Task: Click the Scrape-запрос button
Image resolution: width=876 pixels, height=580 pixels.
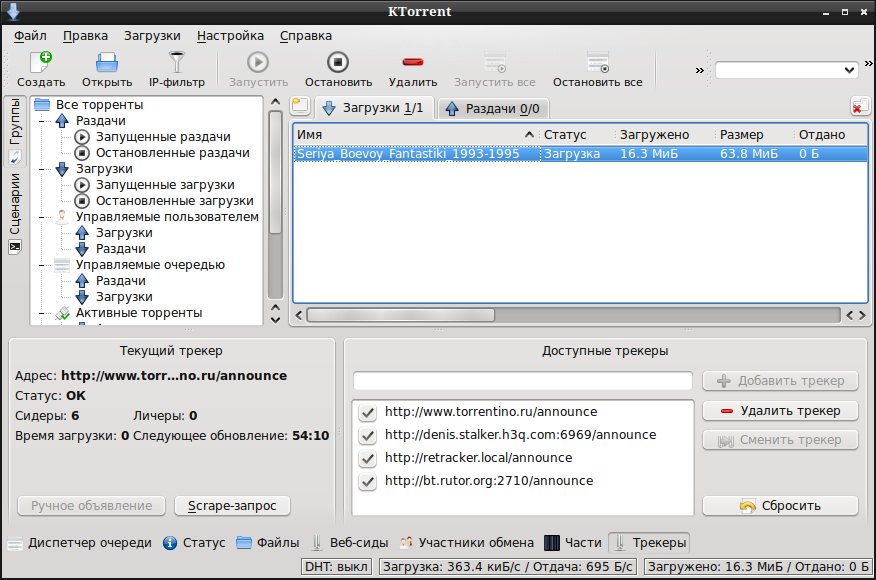Action: tap(232, 506)
